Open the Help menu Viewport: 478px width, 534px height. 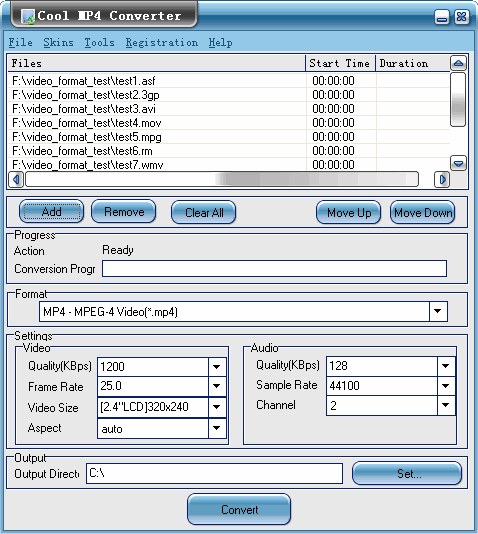(x=221, y=43)
